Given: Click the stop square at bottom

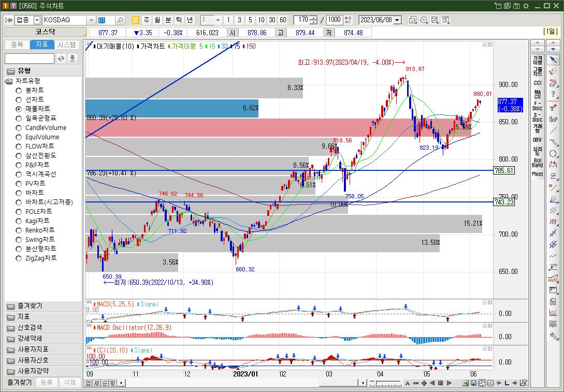Looking at the screenshot, I should pyautogui.click(x=440, y=383).
